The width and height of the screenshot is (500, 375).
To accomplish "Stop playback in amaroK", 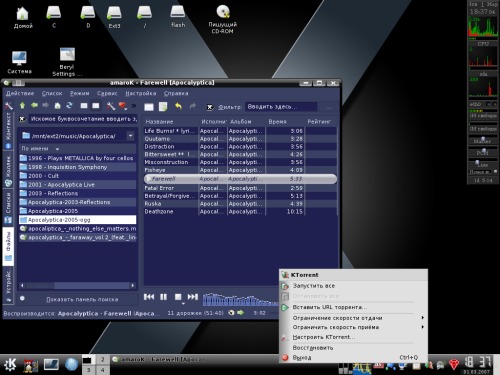I will point(178,297).
